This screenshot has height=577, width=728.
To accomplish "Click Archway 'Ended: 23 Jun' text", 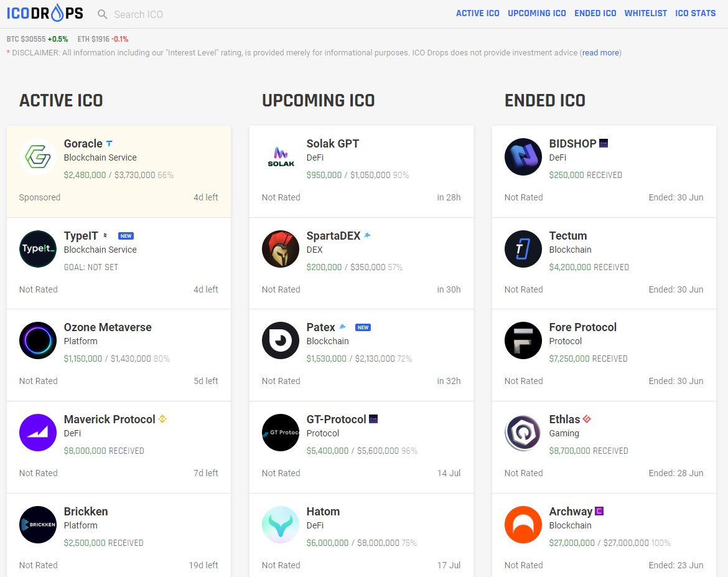I will (676, 565).
